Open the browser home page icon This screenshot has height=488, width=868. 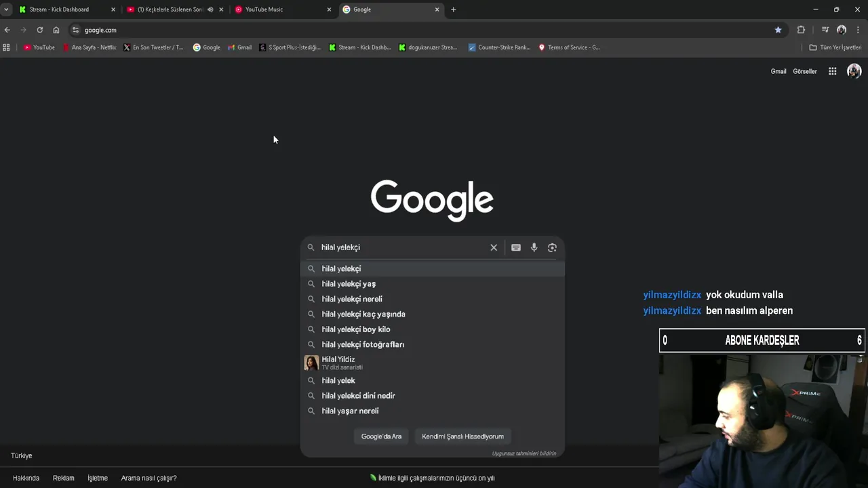point(56,30)
